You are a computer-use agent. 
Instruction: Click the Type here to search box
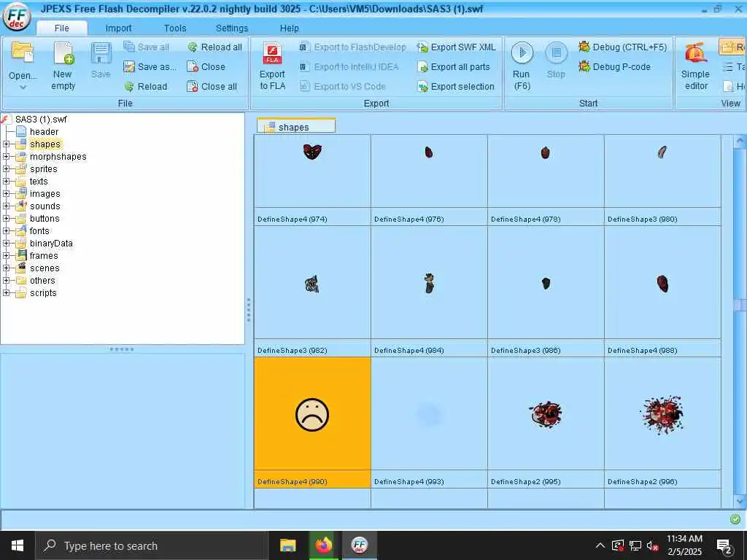(152, 545)
